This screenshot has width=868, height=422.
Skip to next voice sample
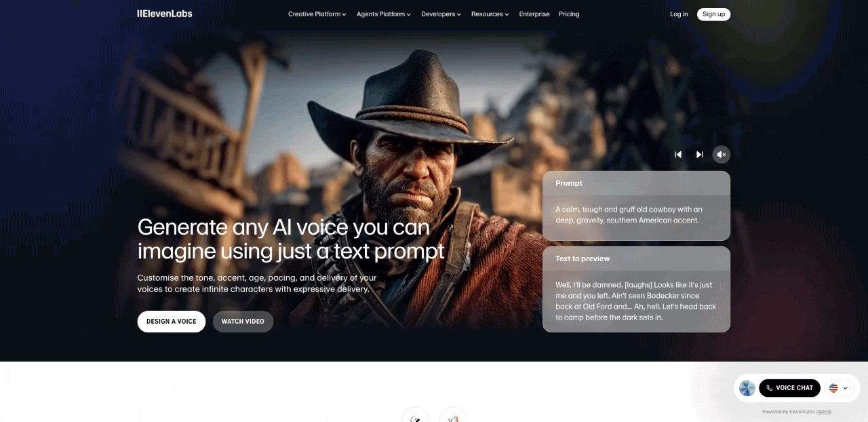pos(700,155)
